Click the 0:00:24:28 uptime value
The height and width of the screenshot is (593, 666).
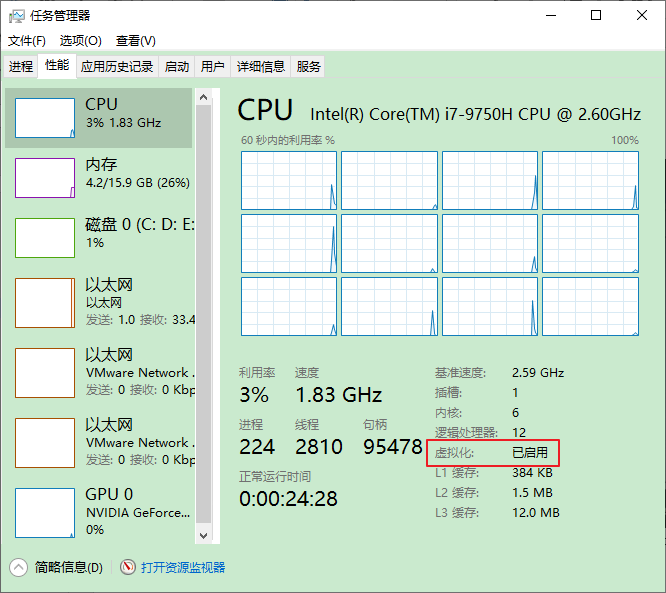coord(288,499)
